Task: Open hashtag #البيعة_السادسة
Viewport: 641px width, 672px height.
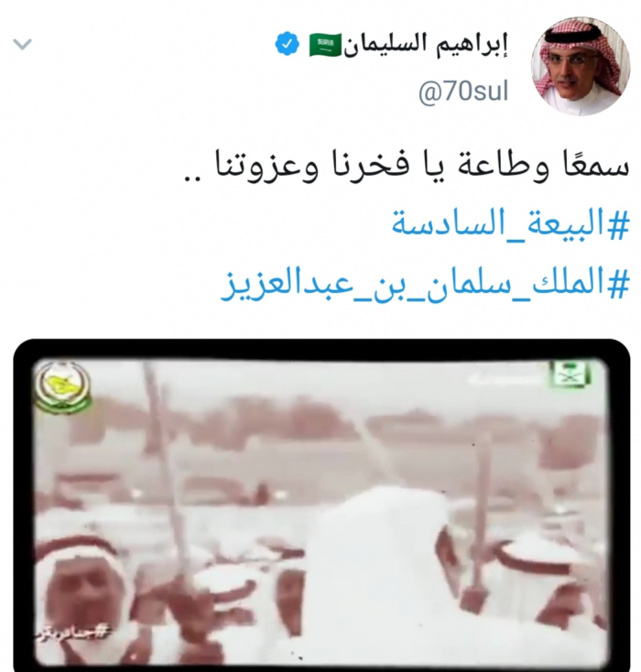Action: [x=510, y=222]
